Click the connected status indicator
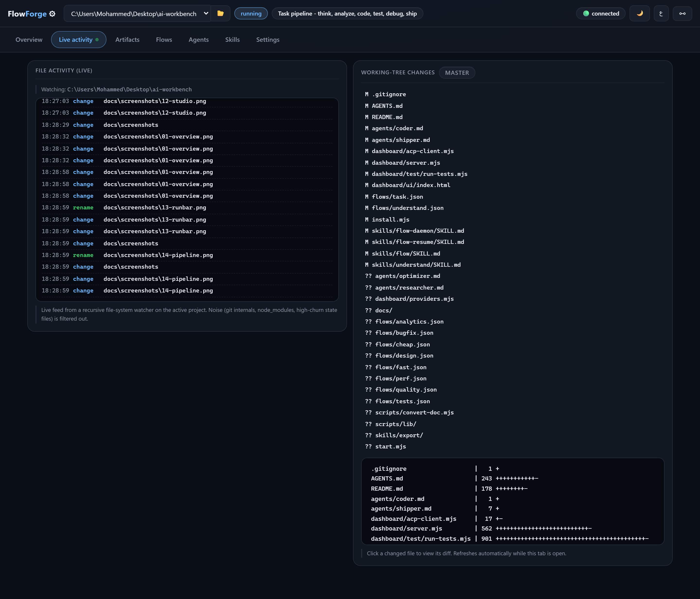700x599 pixels. click(601, 14)
